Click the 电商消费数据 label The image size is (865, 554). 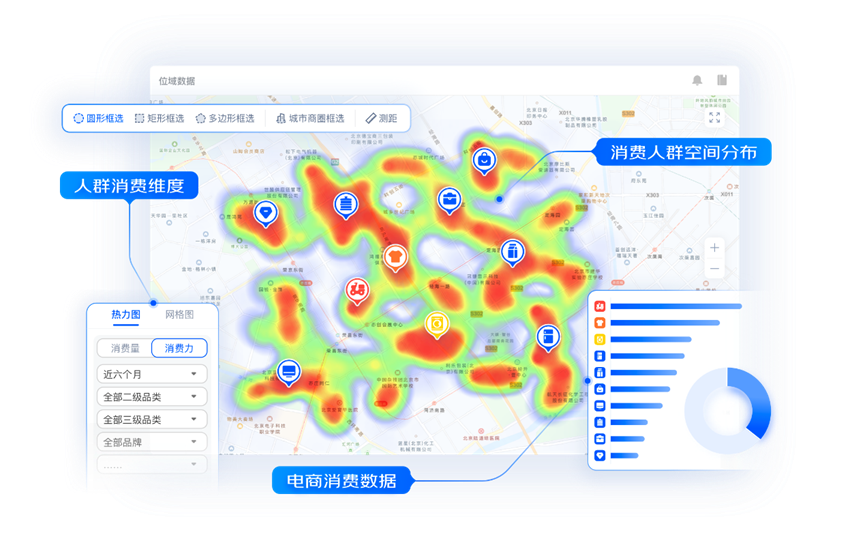click(341, 481)
